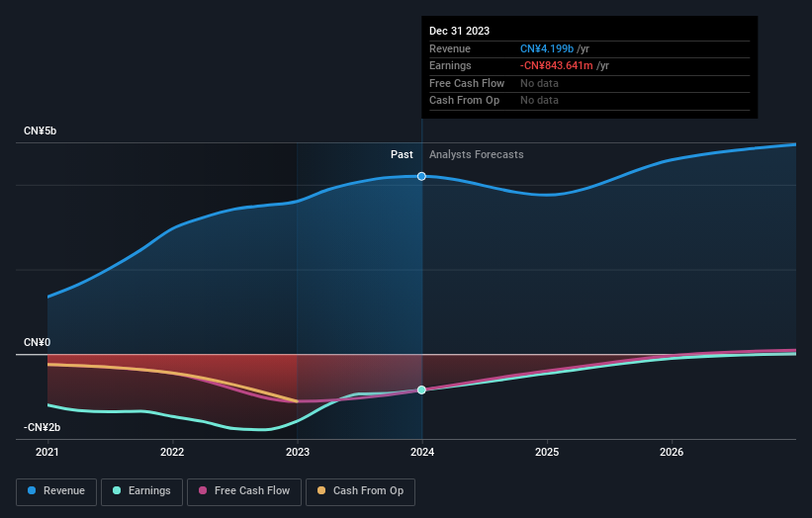The height and width of the screenshot is (518, 812).
Task: Click the orange Cash From Op legend dot
Action: click(x=321, y=490)
